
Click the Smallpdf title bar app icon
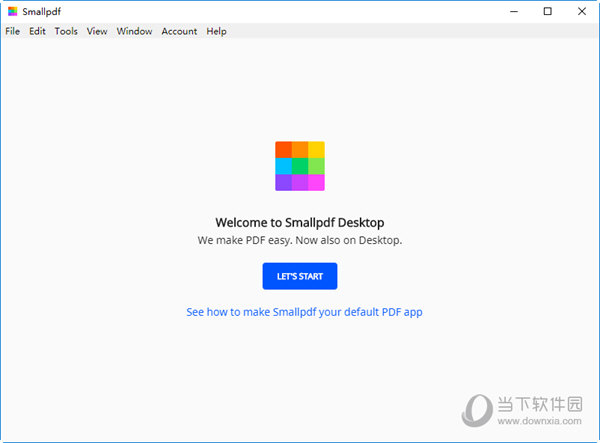click(x=13, y=11)
